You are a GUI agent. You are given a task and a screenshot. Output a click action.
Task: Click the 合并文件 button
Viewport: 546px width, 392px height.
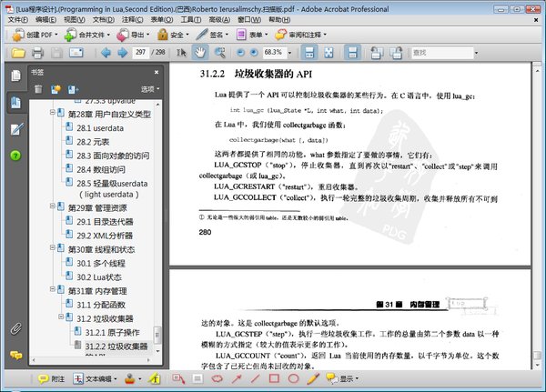pos(93,35)
